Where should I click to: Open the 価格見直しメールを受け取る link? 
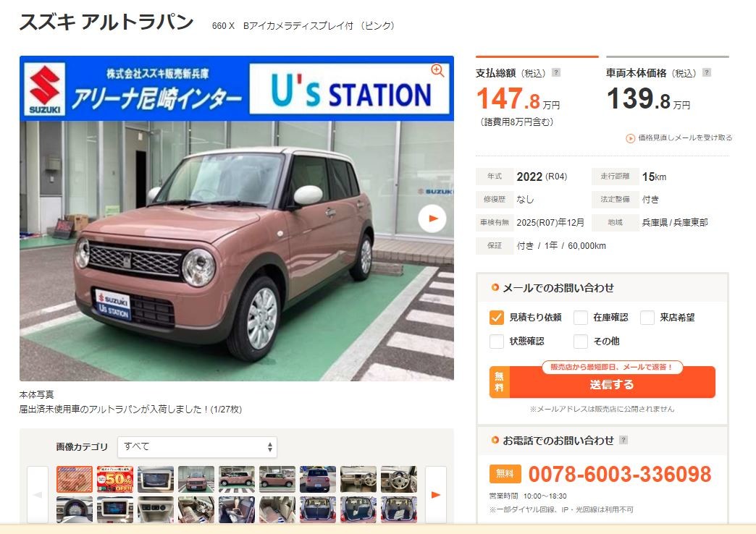point(685,137)
